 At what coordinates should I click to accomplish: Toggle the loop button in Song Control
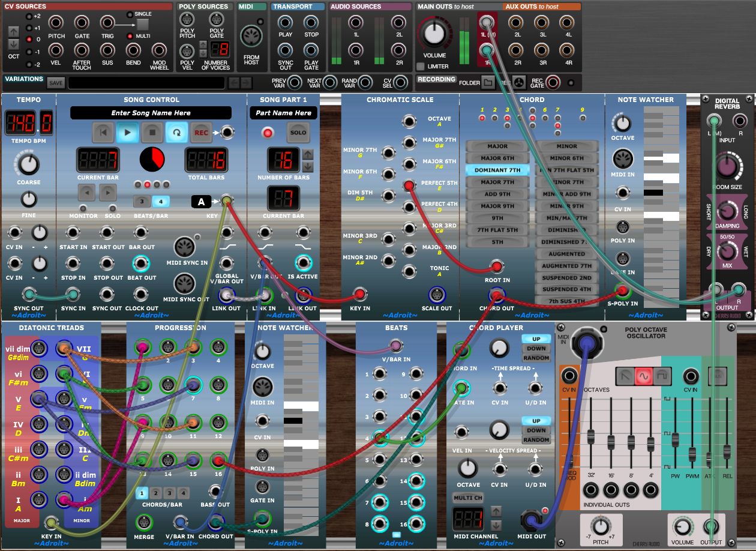[x=176, y=132]
